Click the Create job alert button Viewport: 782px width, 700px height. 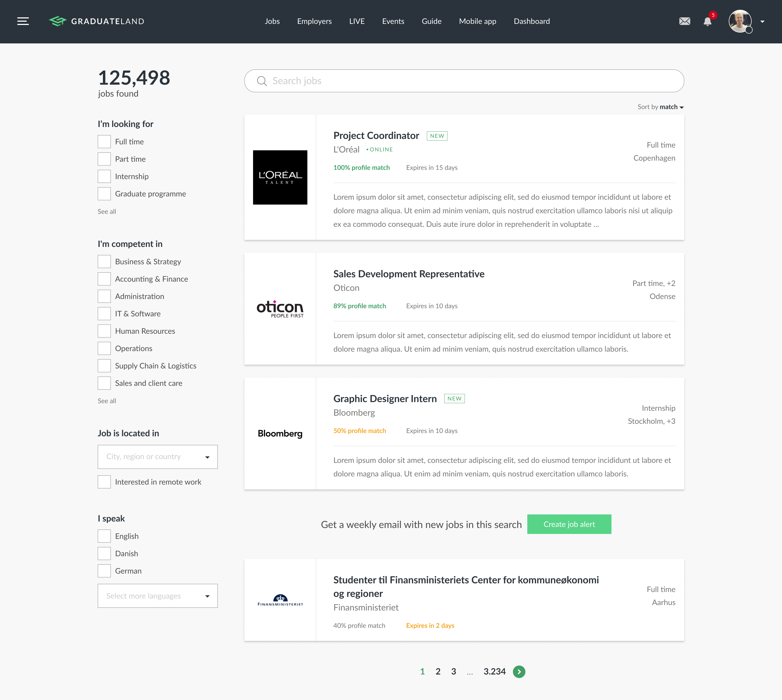[x=569, y=524]
